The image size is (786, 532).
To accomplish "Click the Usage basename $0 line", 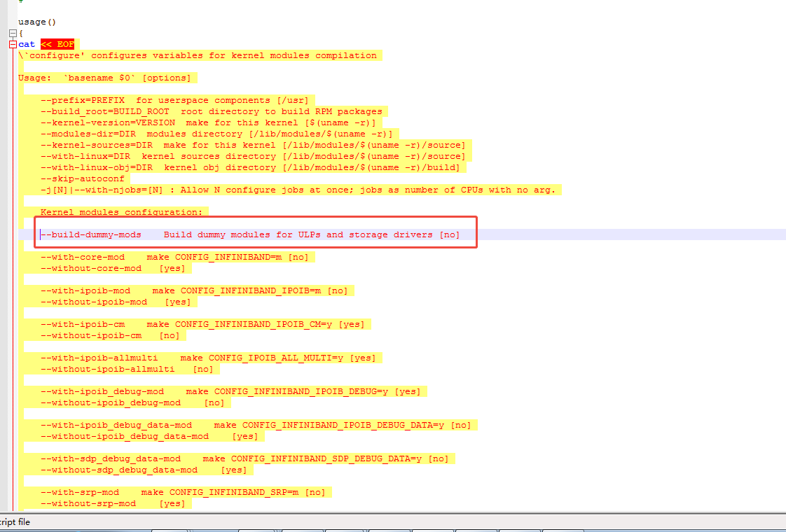I will tap(104, 78).
